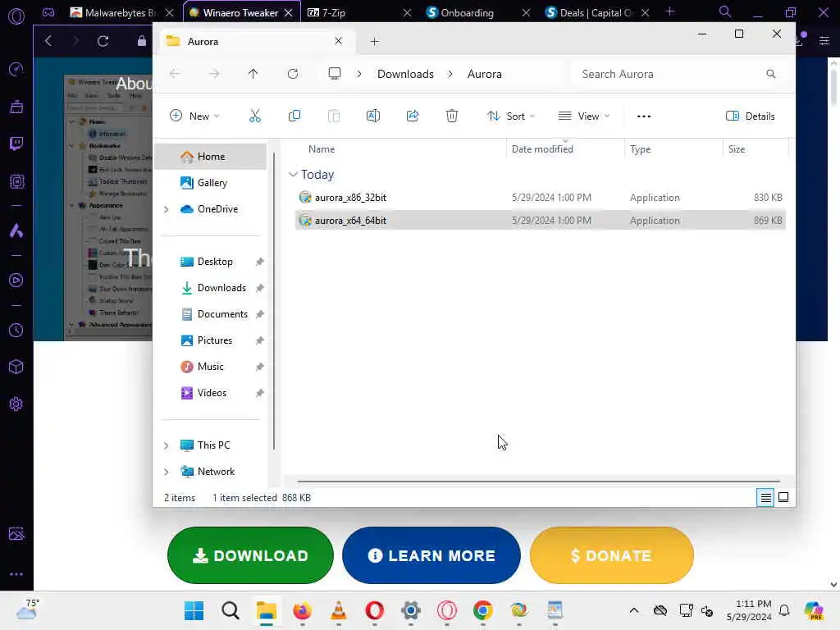
Task: Open Videos in quick access
Action: click(x=212, y=393)
